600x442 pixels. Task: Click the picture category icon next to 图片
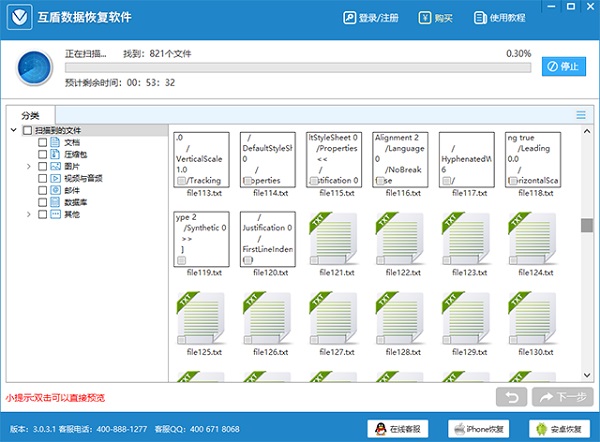[x=55, y=166]
